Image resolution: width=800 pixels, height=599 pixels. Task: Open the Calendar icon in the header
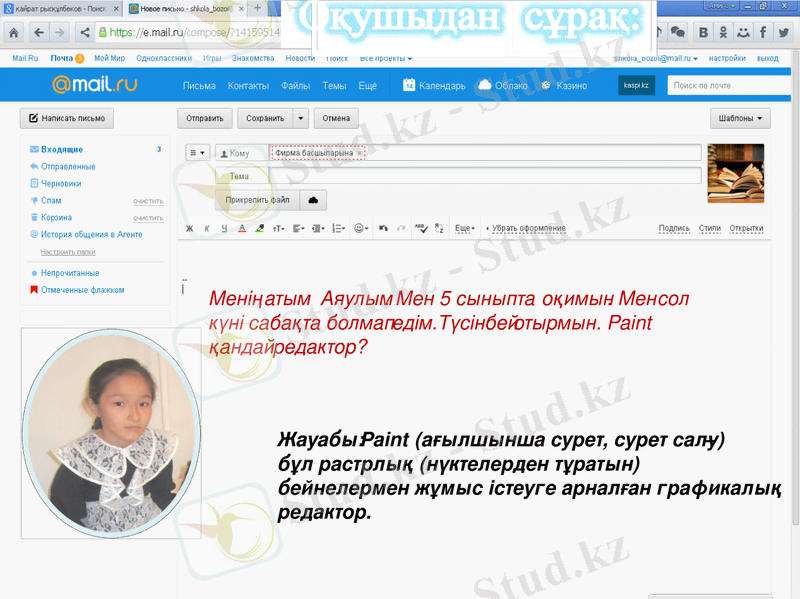click(x=409, y=86)
